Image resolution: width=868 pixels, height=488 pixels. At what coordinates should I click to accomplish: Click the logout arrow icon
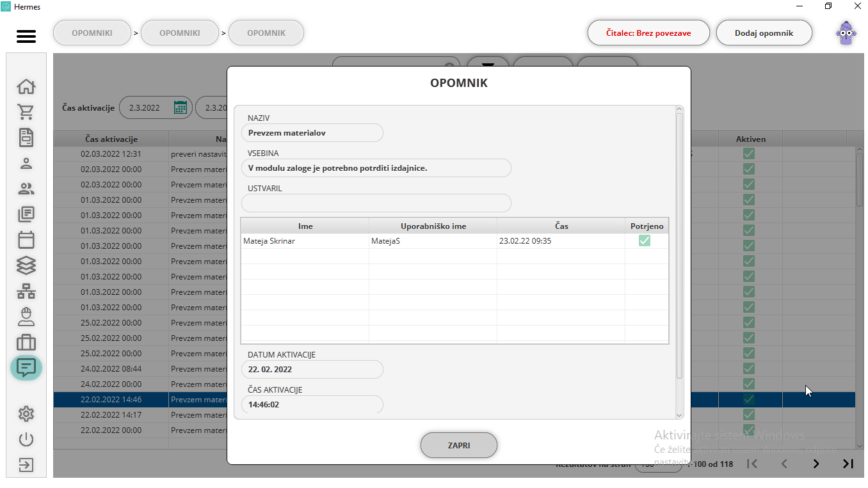coord(26,464)
